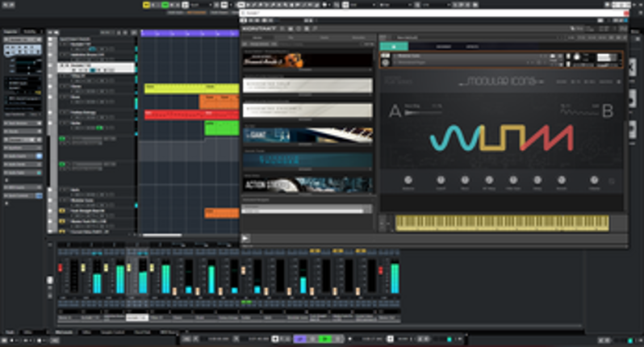Click the Modular Icons title logo
Screen dimensions: 644x347
pos(501,82)
